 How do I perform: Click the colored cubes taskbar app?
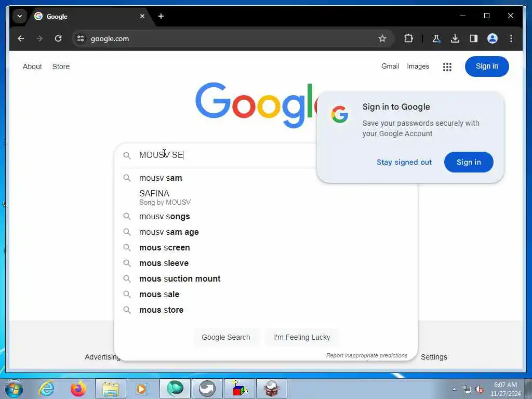(x=240, y=389)
